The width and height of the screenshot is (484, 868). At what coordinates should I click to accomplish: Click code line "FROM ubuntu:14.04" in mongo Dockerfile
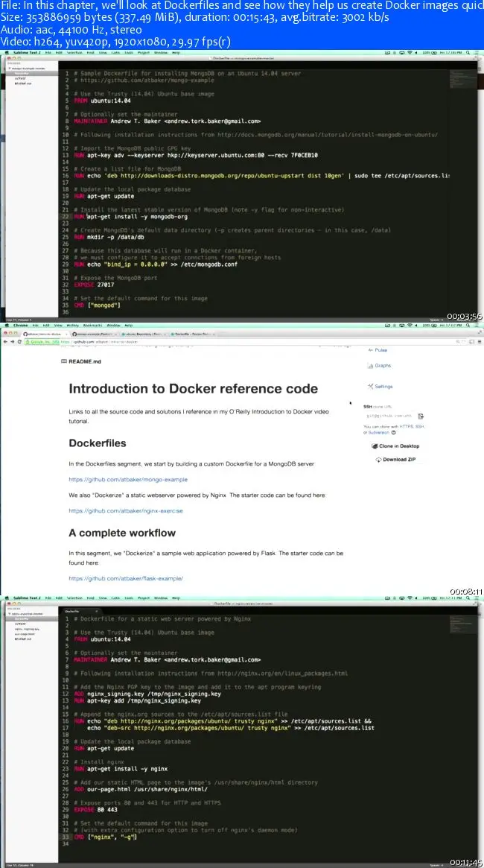[103, 101]
